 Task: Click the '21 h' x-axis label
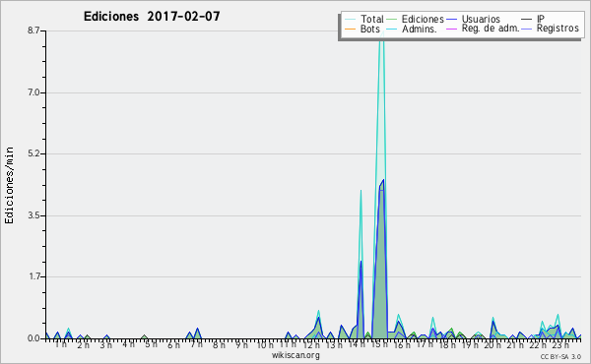pyautogui.click(x=515, y=344)
